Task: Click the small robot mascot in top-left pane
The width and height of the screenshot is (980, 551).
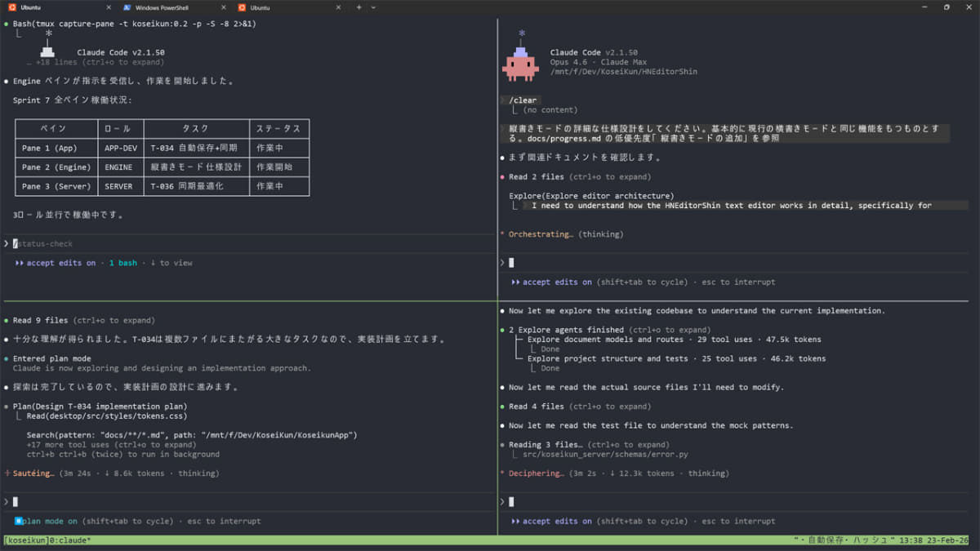Action: [x=47, y=51]
